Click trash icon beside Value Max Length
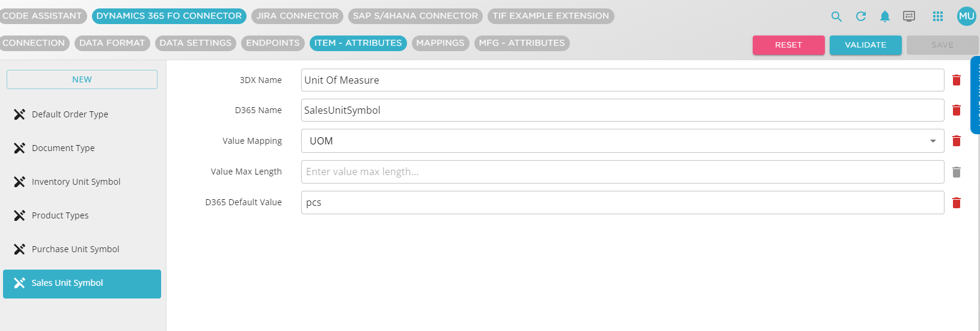The height and width of the screenshot is (331, 980). tap(957, 172)
